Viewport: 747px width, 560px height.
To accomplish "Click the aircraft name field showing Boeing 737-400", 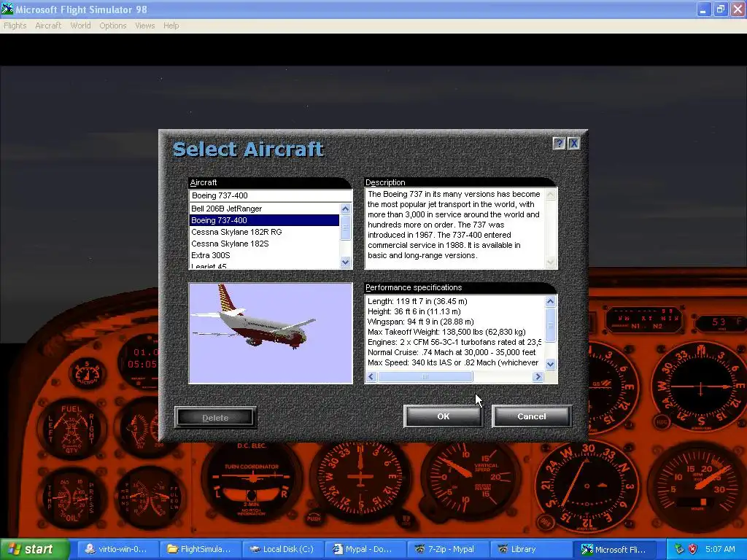I will coord(271,195).
